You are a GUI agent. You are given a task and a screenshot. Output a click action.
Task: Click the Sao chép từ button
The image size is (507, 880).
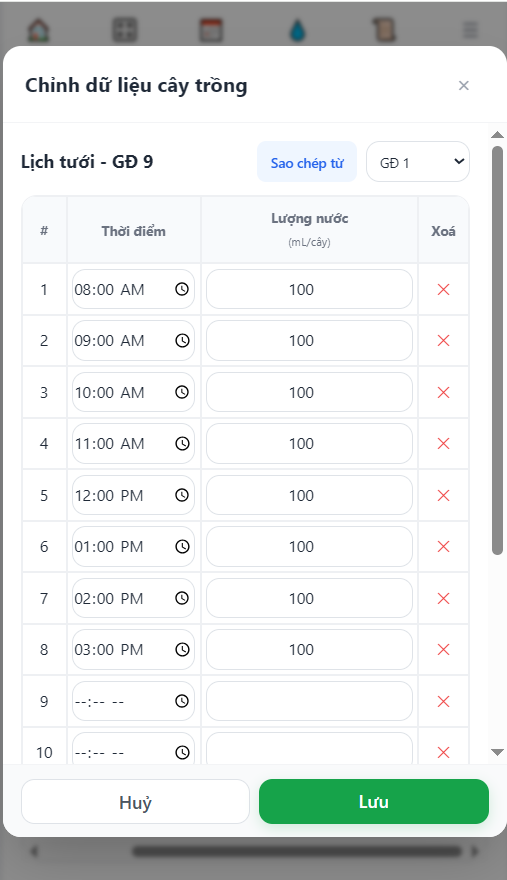pyautogui.click(x=307, y=162)
